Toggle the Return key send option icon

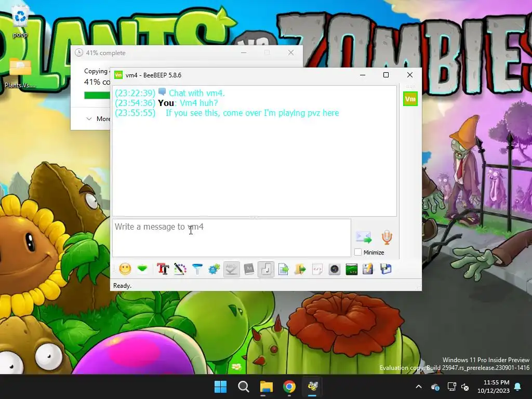point(266,269)
